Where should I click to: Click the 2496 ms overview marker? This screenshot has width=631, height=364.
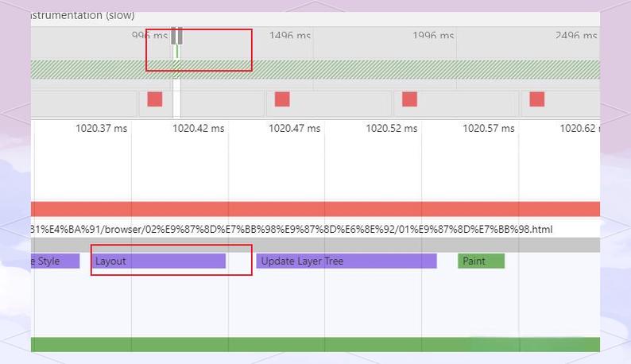tap(576, 36)
